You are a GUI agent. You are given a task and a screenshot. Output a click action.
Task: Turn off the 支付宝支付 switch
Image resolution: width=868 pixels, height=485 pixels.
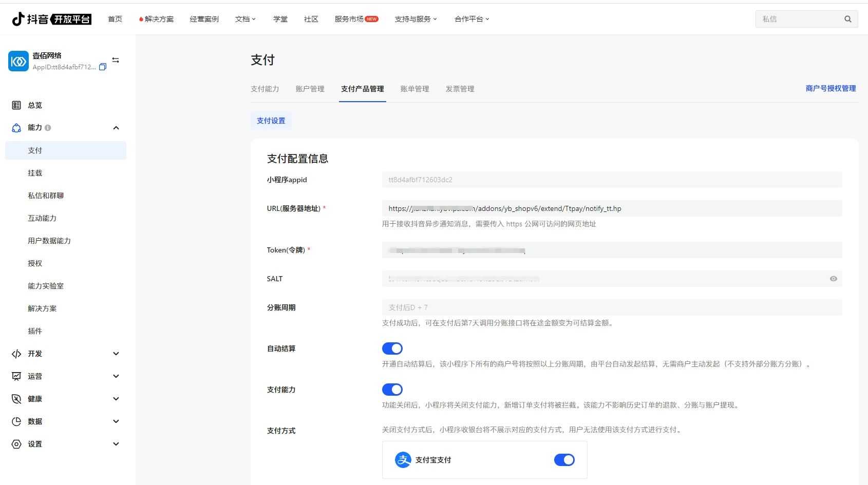(x=564, y=460)
